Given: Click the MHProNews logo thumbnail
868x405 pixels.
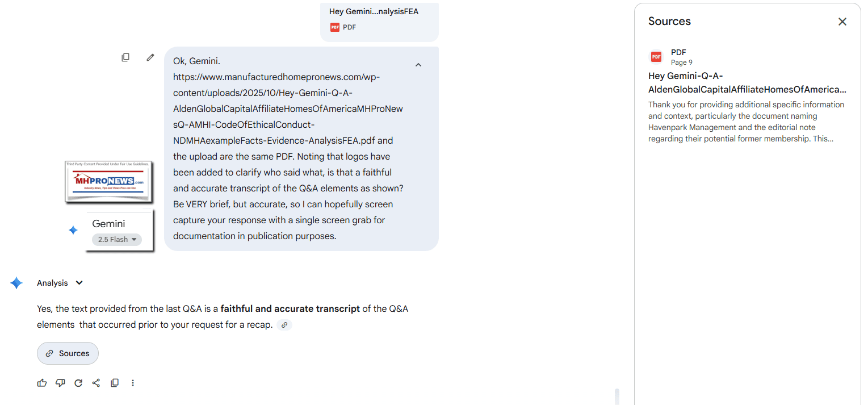Looking at the screenshot, I should 108,182.
